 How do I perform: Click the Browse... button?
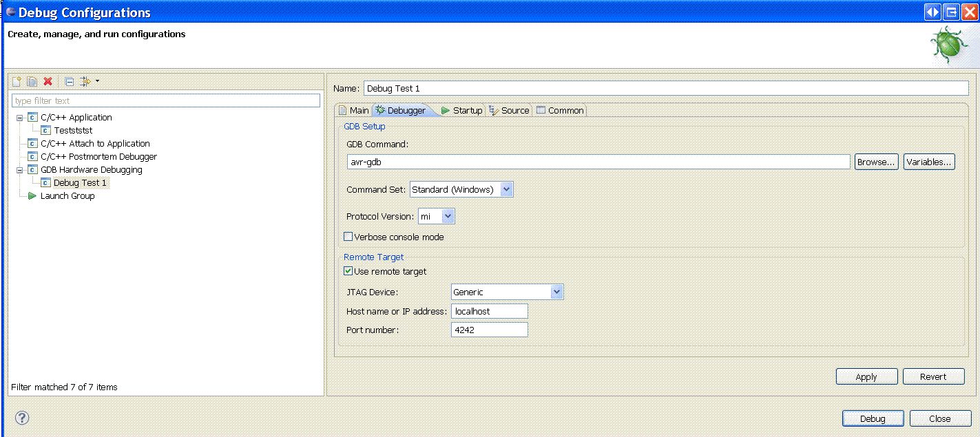pos(876,162)
